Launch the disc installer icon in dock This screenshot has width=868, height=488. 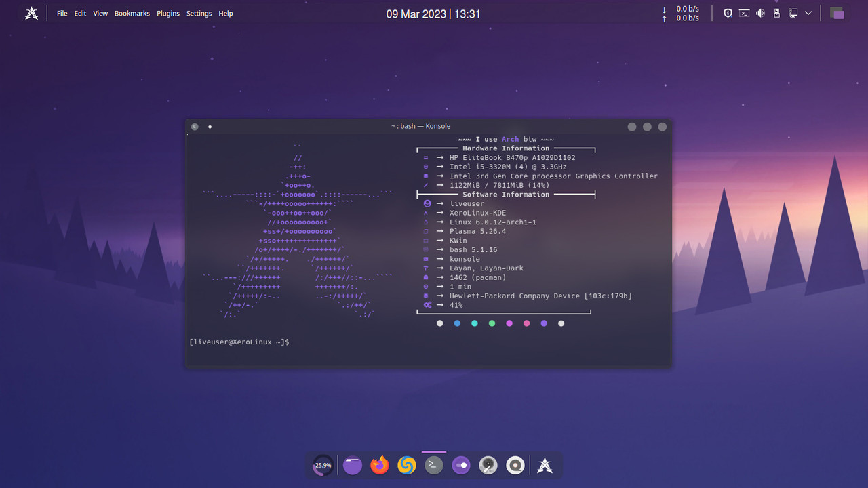515,465
